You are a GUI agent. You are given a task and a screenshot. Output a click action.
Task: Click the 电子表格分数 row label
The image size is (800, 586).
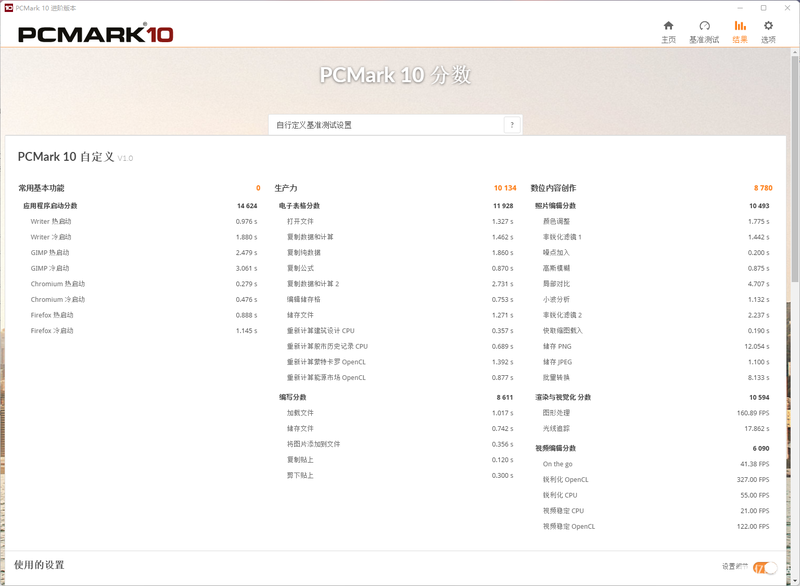point(299,206)
